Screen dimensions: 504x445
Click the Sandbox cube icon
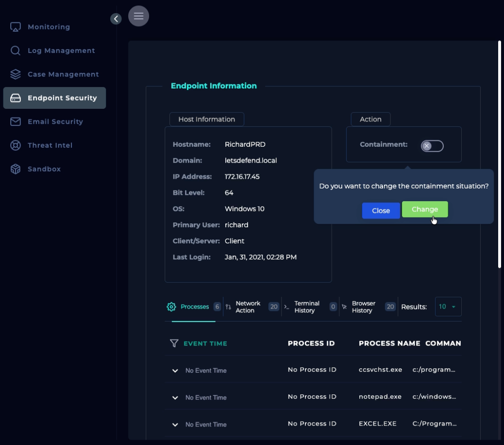click(16, 169)
